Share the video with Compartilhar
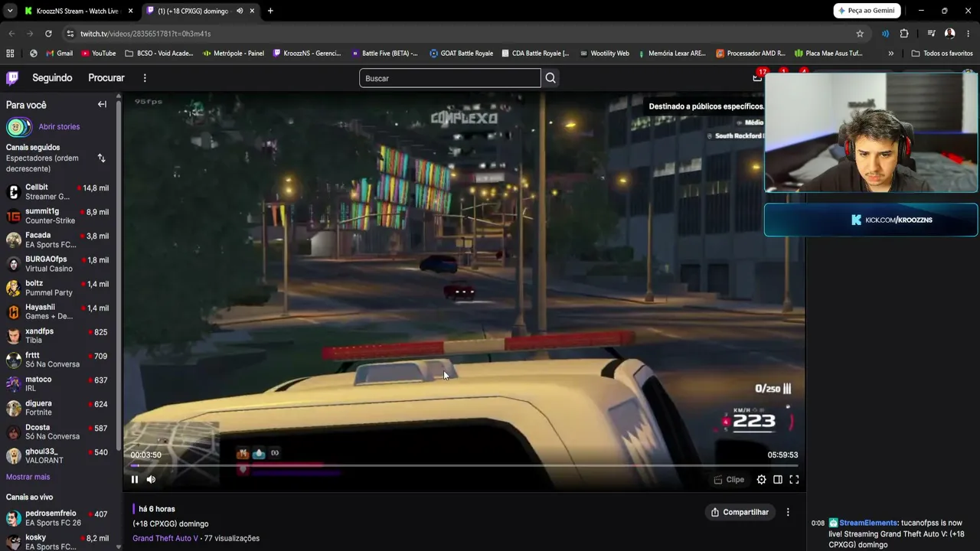This screenshot has height=551, width=980. tap(740, 512)
